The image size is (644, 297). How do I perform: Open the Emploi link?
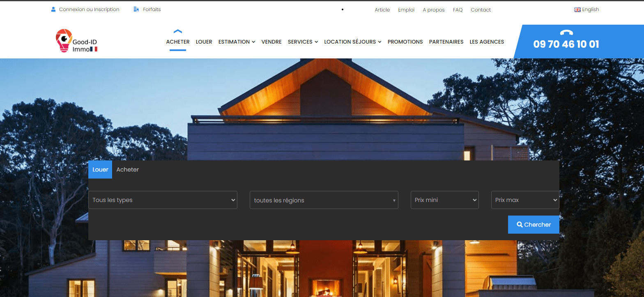point(406,10)
